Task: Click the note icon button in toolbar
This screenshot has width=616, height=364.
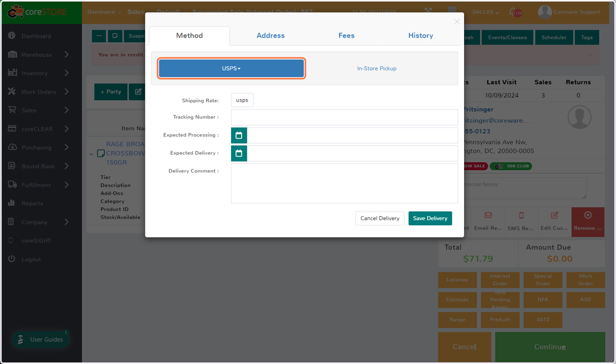Action: click(115, 36)
